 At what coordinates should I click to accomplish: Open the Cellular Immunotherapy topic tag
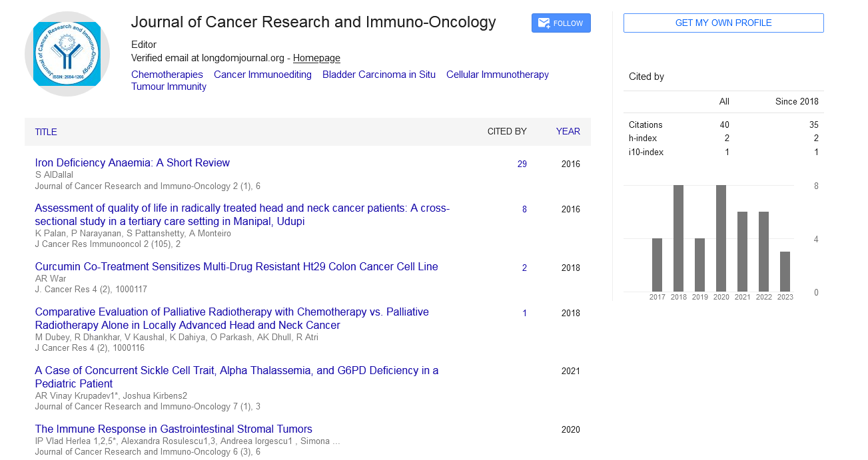click(497, 75)
